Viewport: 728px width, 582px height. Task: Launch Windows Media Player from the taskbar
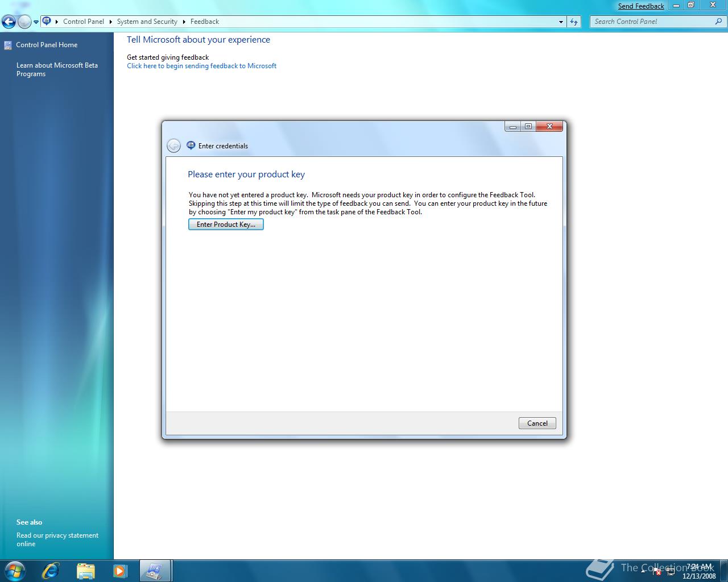[x=120, y=571]
